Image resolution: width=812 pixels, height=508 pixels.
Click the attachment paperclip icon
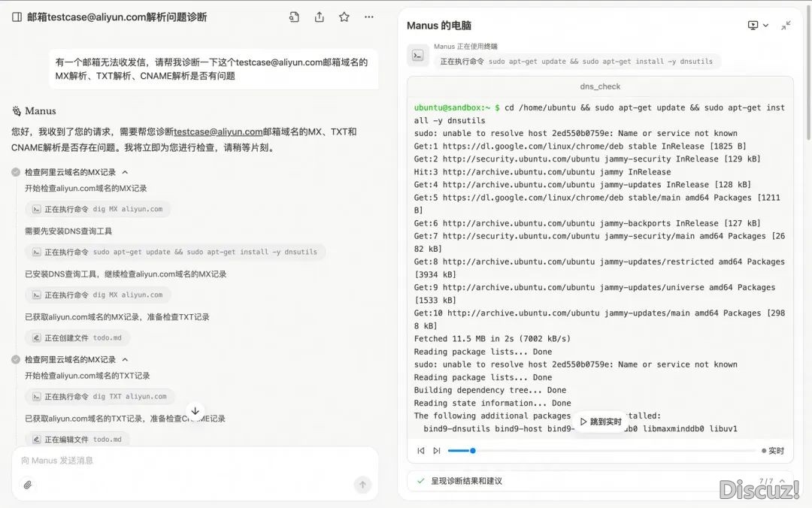coord(28,485)
